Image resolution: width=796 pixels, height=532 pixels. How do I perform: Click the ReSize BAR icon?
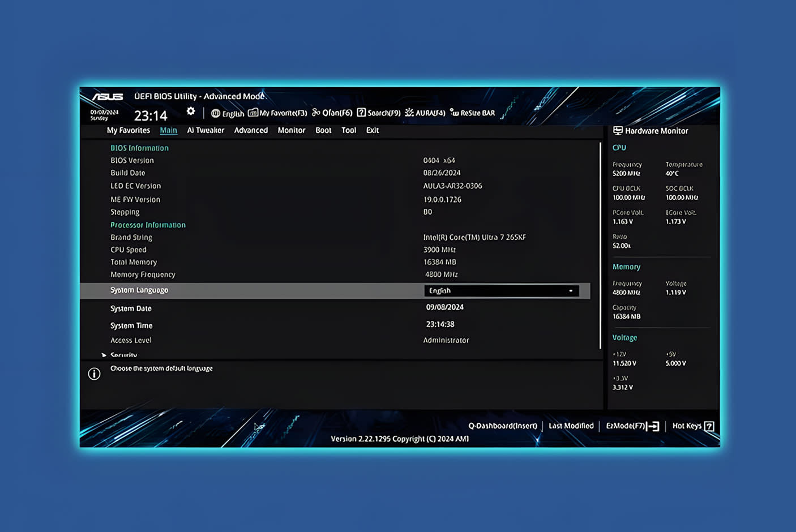pyautogui.click(x=453, y=113)
